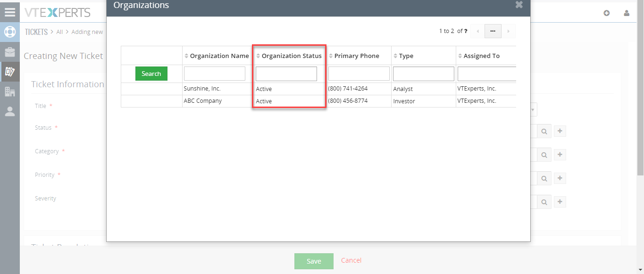Select the ABC Company organization row
Image resolution: width=644 pixels, height=274 pixels.
[x=318, y=101]
